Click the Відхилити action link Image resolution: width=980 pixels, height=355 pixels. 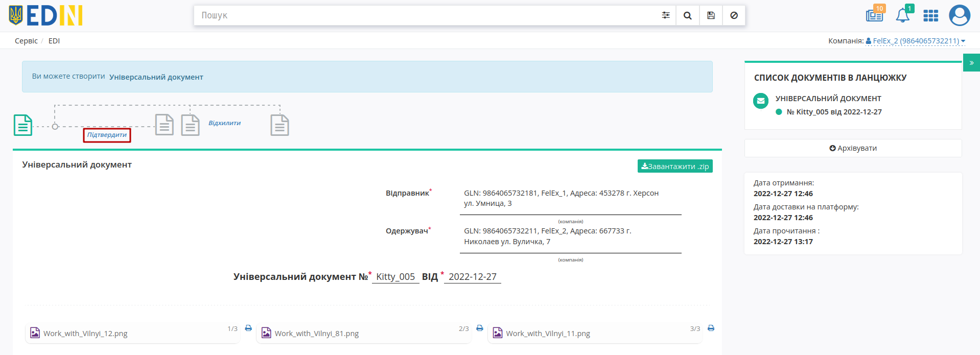(x=224, y=123)
